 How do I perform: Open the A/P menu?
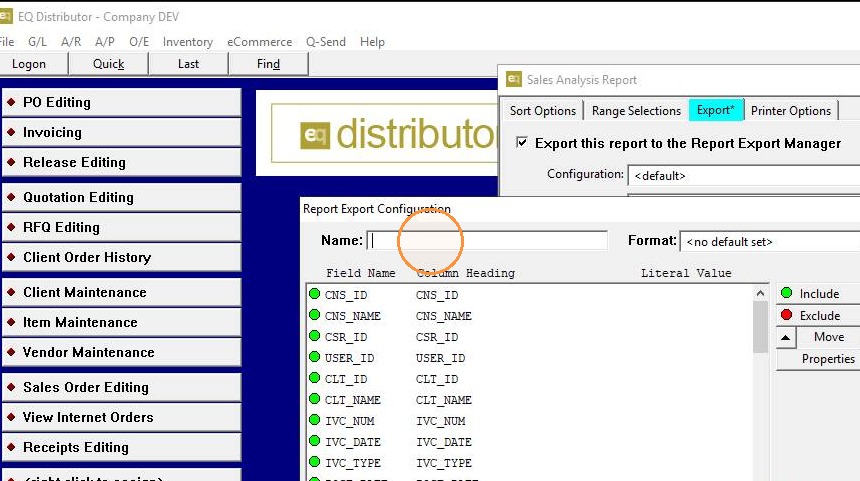point(105,42)
